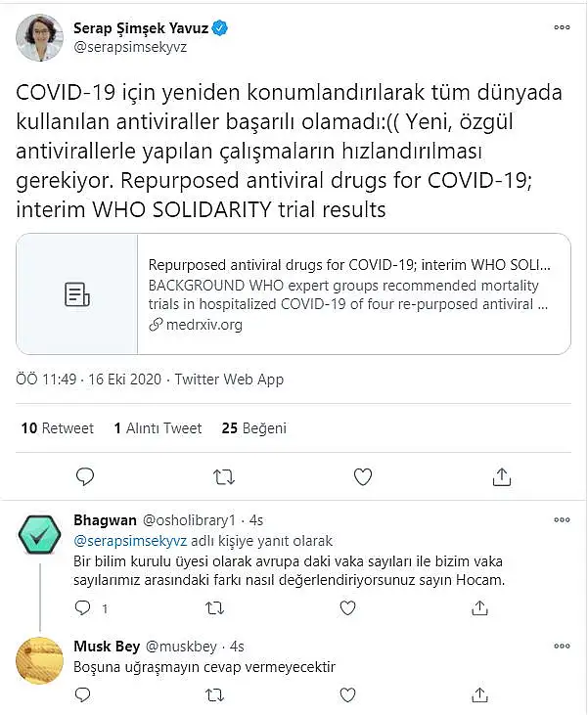Retweet the main COVID-19 antivirals tweet
Screen dimensions: 588x715
[224, 477]
